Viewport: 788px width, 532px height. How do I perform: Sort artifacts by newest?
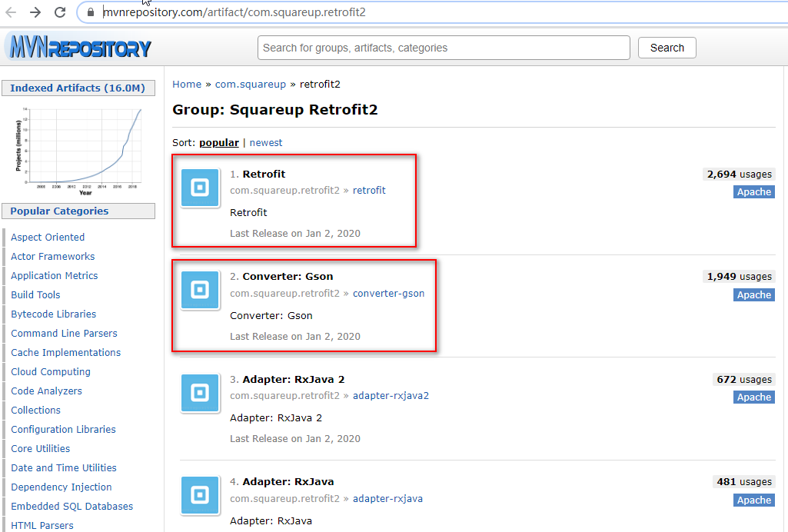tap(266, 143)
